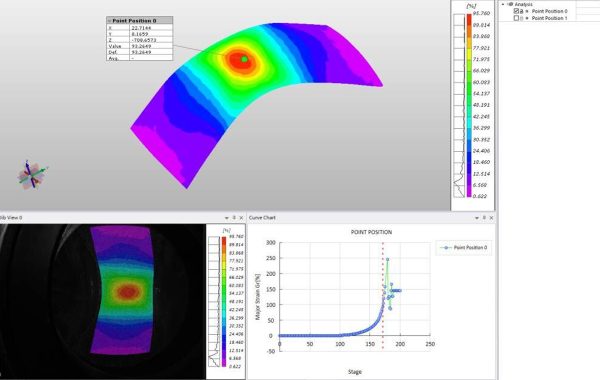Pin the Curve Chart panel
This screenshot has width=600, height=380.
[484, 218]
